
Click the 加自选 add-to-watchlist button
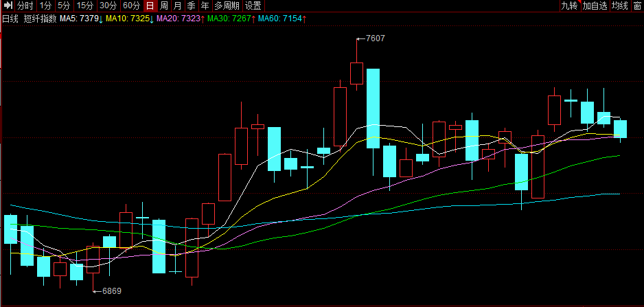tap(595, 5)
